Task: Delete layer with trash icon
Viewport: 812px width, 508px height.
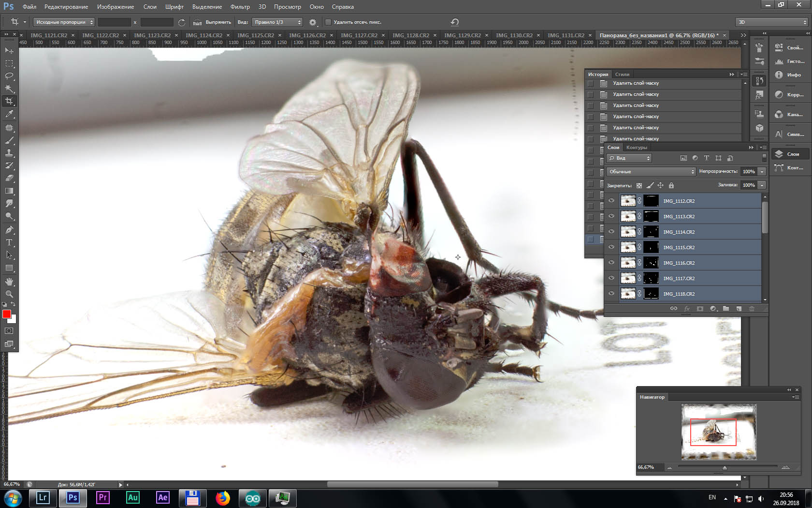Action: pyautogui.click(x=752, y=309)
